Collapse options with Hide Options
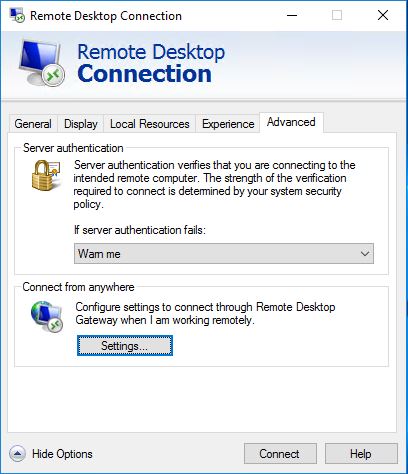 [62, 454]
